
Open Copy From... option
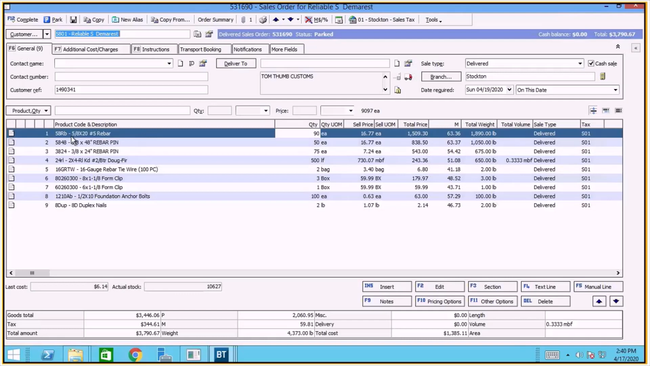[170, 19]
